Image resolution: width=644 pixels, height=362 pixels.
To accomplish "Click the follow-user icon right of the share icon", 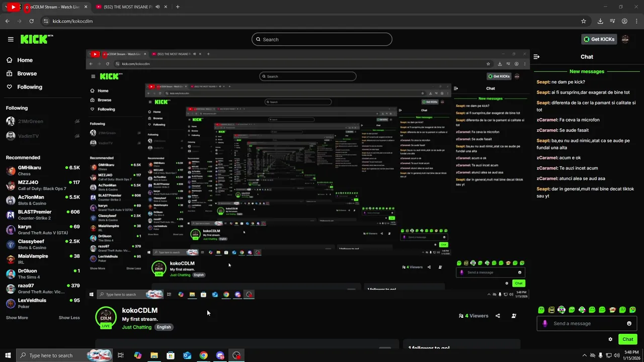I will (514, 316).
